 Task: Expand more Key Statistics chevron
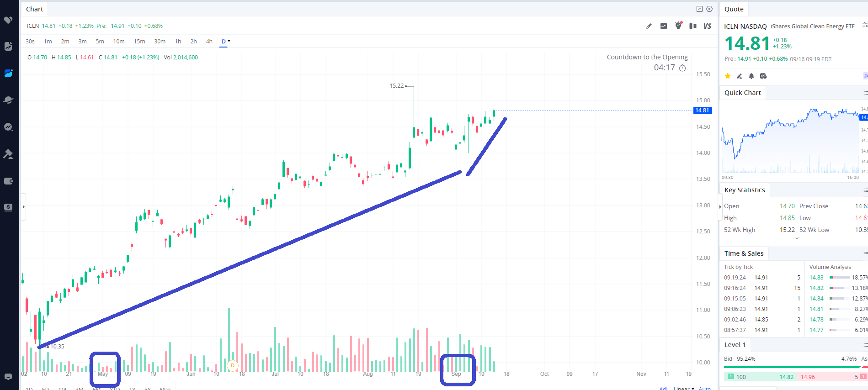(797, 238)
